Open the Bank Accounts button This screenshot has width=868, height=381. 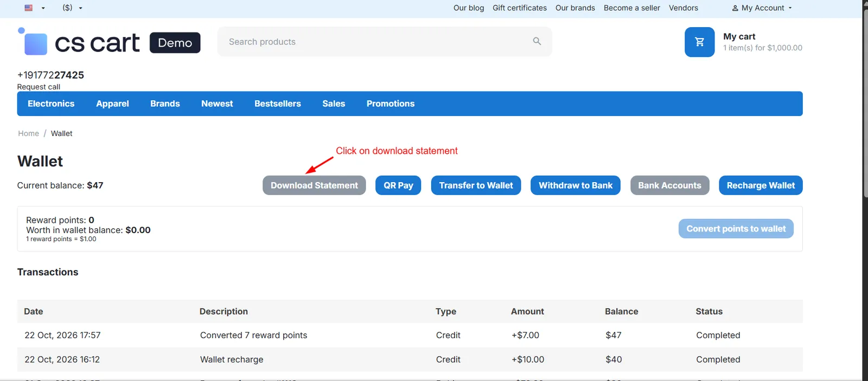[669, 185]
